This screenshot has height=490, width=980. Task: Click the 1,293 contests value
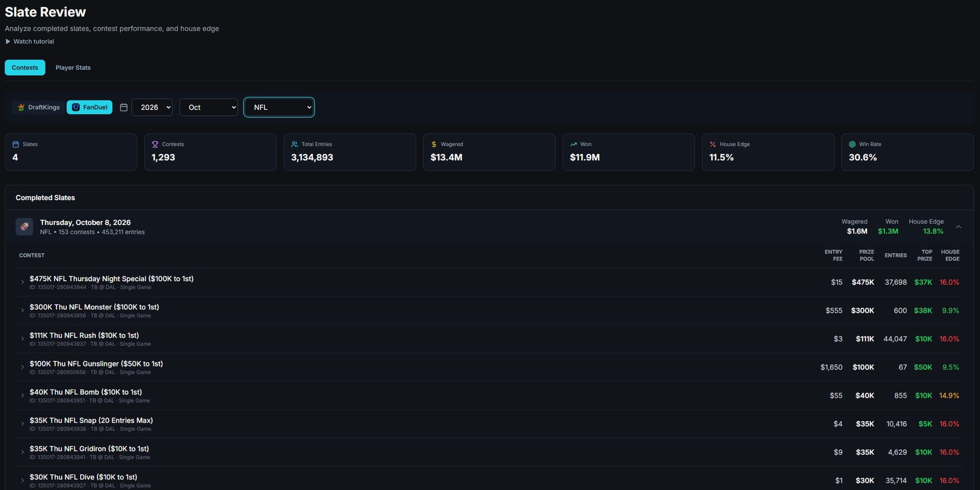(x=163, y=157)
